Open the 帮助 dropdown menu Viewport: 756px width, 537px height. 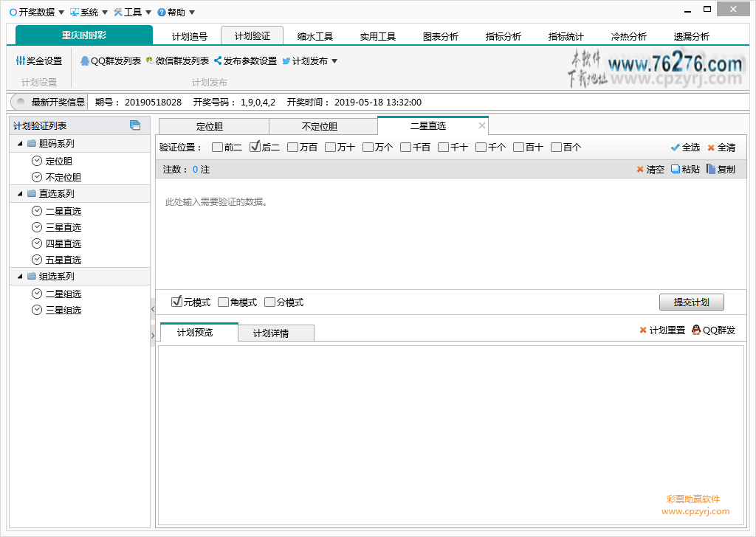point(176,12)
